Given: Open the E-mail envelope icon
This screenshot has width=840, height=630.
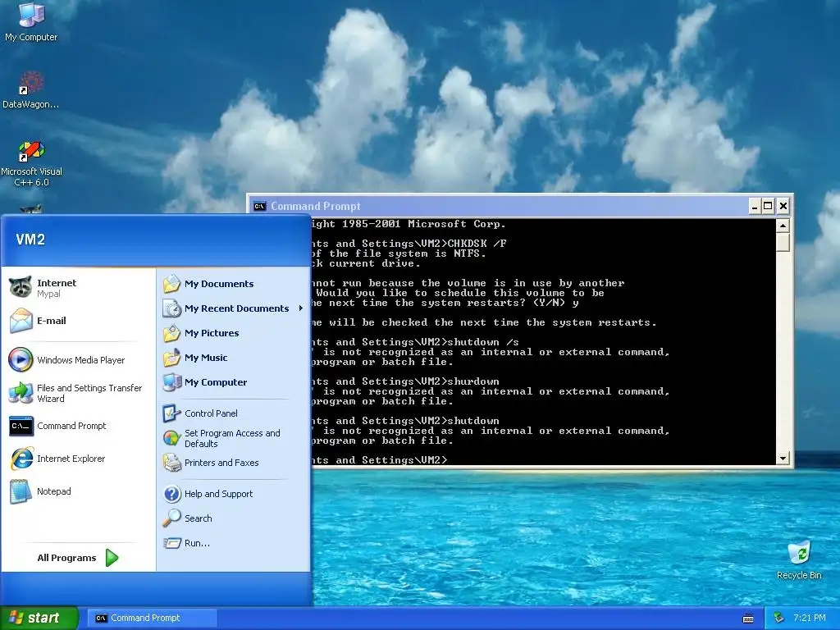Looking at the screenshot, I should tap(21, 321).
